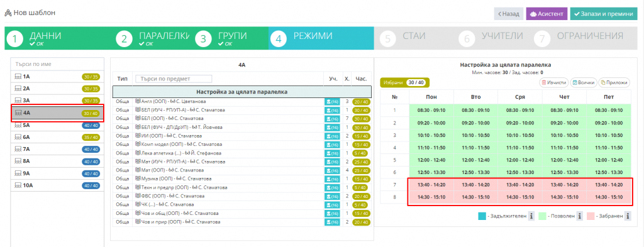Image resolution: width=644 pixels, height=247 pixels.
Task: Click the Приложи button
Action: pyautogui.click(x=614, y=82)
